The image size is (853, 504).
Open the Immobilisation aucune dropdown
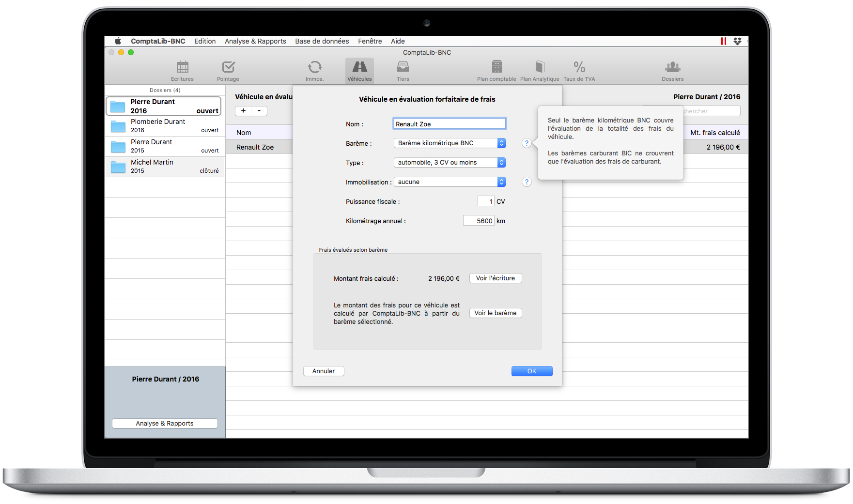(x=450, y=182)
